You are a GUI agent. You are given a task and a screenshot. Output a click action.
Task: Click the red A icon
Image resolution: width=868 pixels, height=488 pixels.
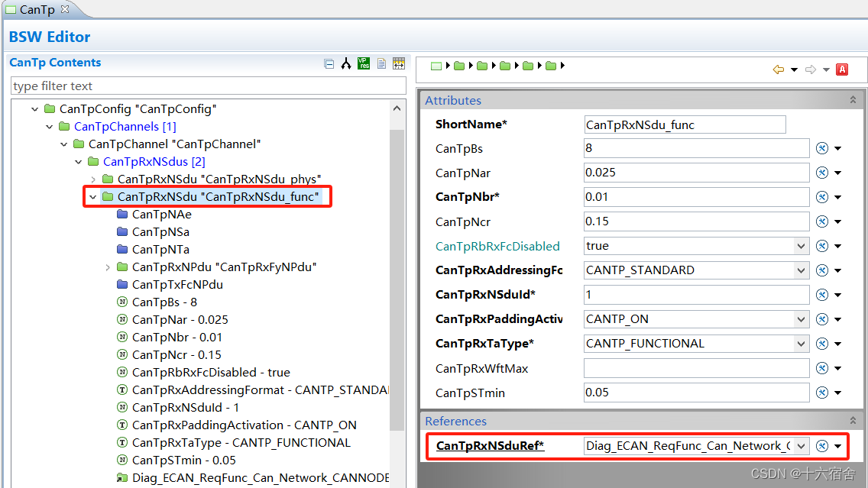tap(842, 69)
